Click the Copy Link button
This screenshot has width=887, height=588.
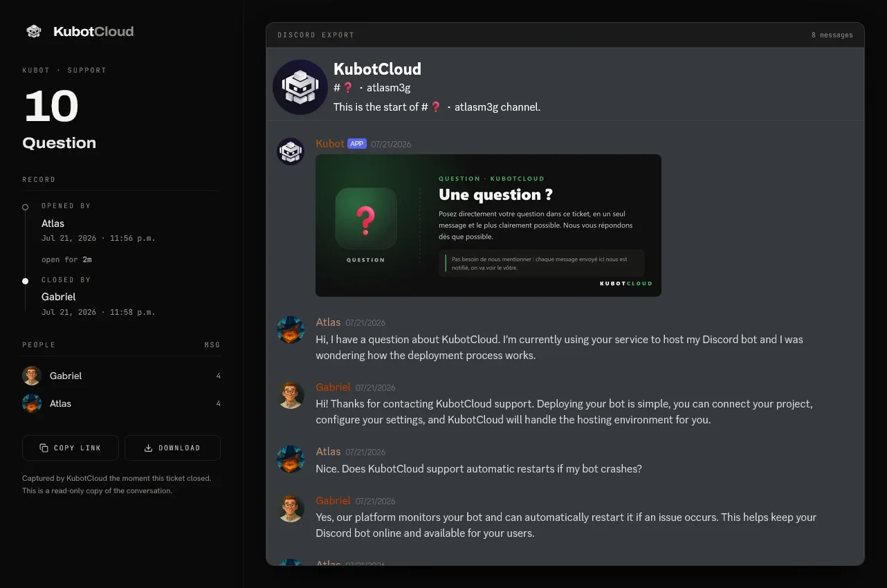pos(71,448)
